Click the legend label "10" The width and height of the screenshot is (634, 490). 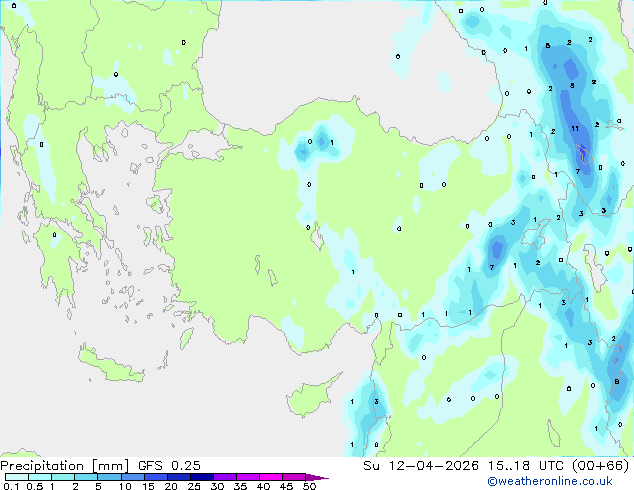point(125,486)
